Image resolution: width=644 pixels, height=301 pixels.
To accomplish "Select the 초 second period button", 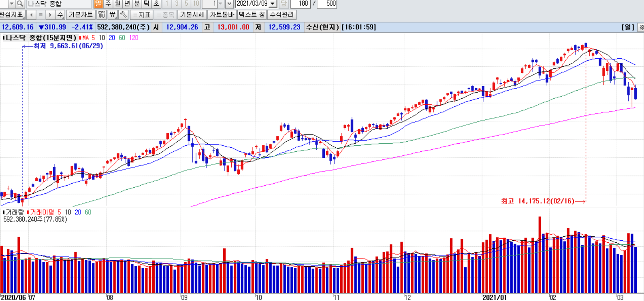I will 156,4.
